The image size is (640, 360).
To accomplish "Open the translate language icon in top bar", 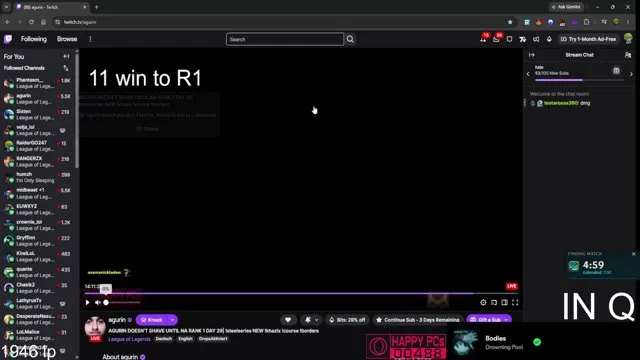I will pyautogui.click(x=522, y=39).
